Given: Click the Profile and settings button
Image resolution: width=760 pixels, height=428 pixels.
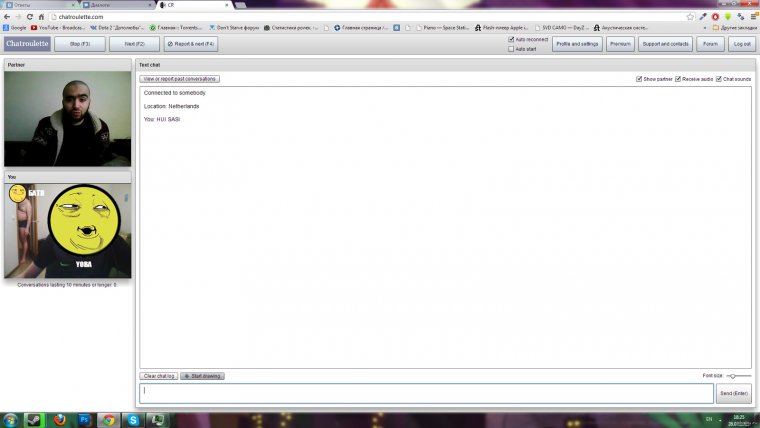Looking at the screenshot, I should (x=577, y=44).
